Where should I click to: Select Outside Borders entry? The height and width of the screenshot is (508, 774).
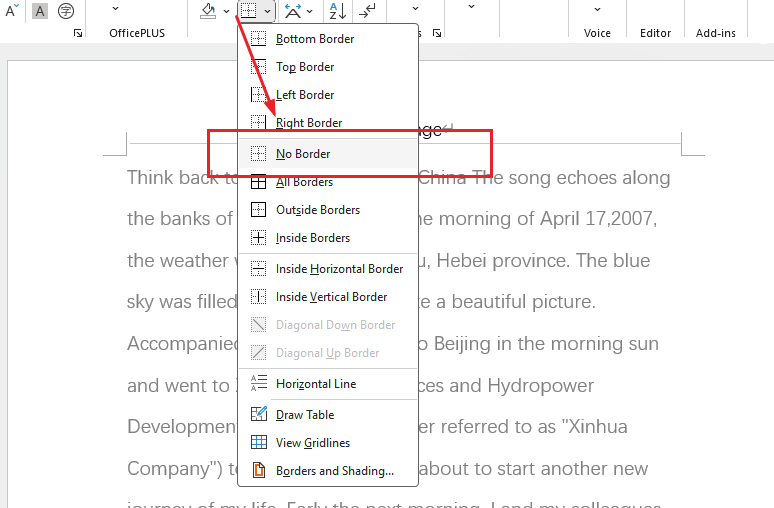coord(328,210)
